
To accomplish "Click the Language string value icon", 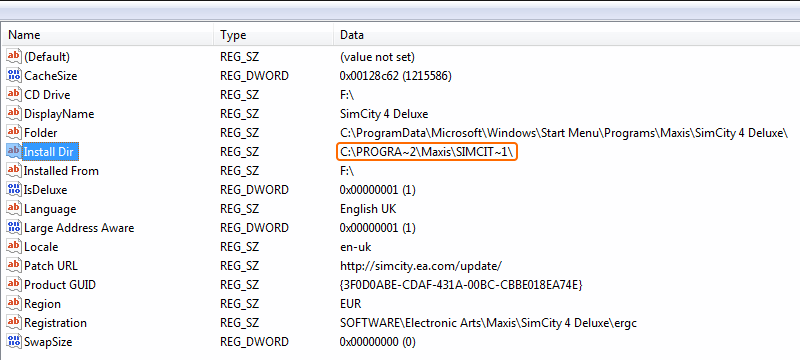I will pyautogui.click(x=14, y=209).
